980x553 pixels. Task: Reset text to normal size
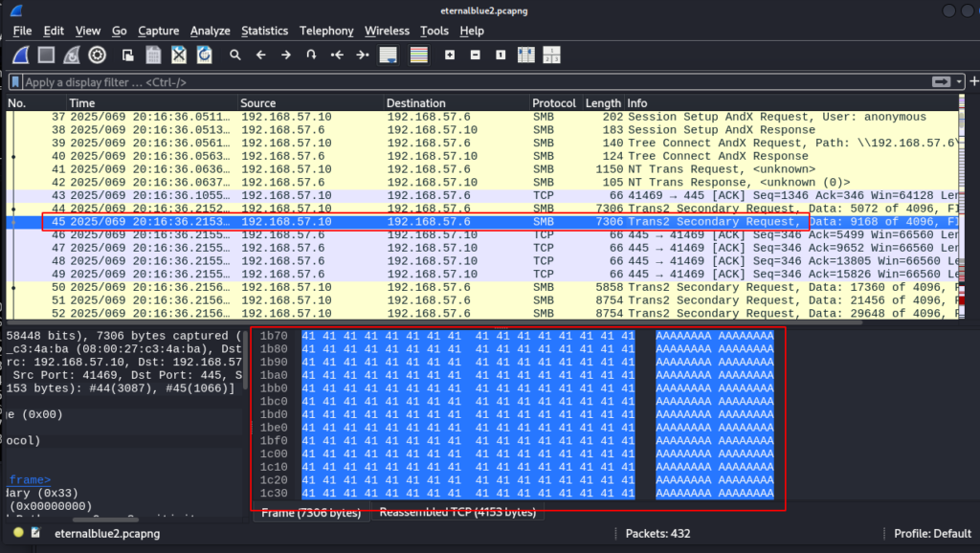click(501, 55)
